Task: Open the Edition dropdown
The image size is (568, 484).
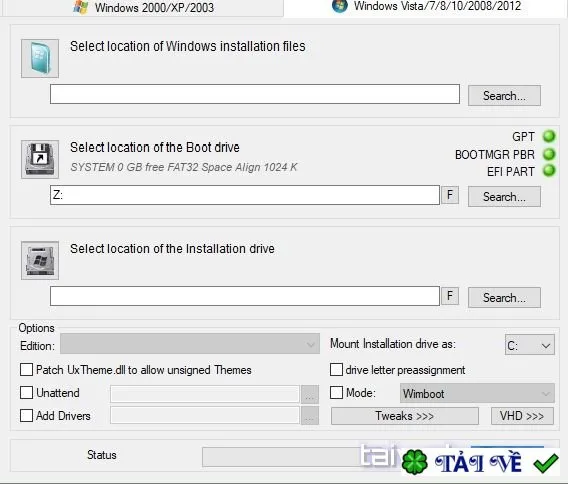Action: click(x=190, y=344)
